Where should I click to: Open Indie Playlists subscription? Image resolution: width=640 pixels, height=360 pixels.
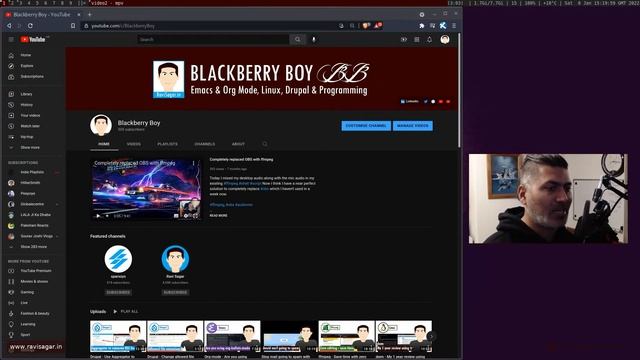[33, 172]
